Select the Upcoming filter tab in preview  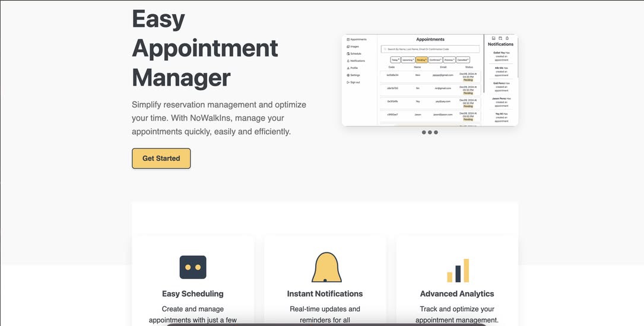coord(408,60)
